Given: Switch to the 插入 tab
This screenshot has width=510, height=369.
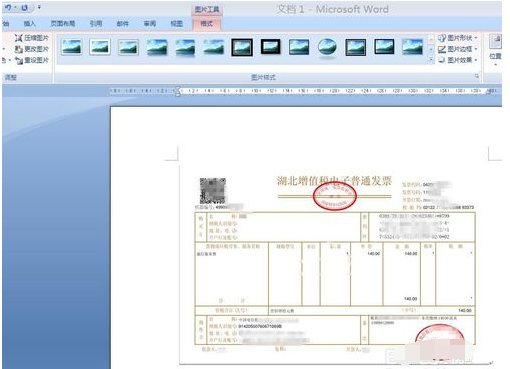Looking at the screenshot, I should 29,23.
